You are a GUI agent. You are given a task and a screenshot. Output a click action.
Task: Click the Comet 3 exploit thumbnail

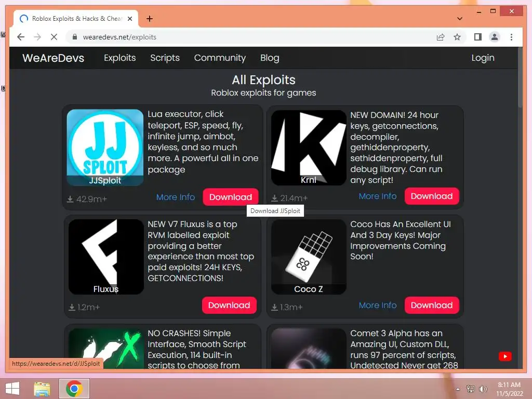(x=309, y=349)
